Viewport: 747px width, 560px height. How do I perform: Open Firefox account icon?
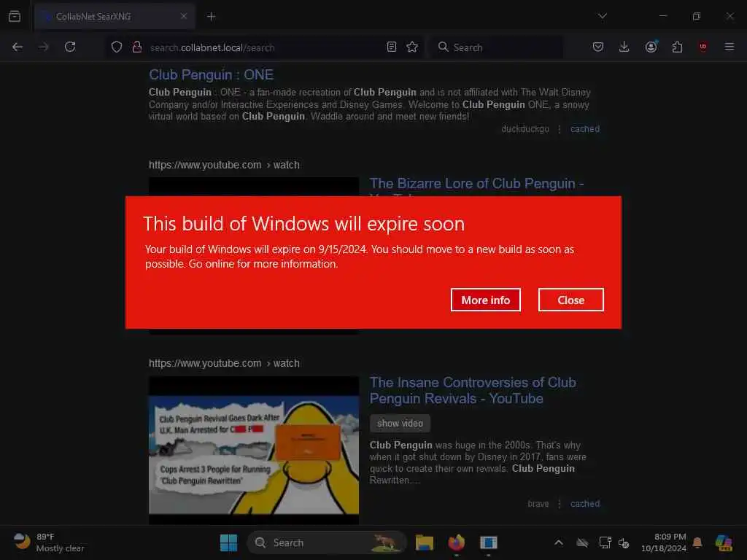pos(651,47)
